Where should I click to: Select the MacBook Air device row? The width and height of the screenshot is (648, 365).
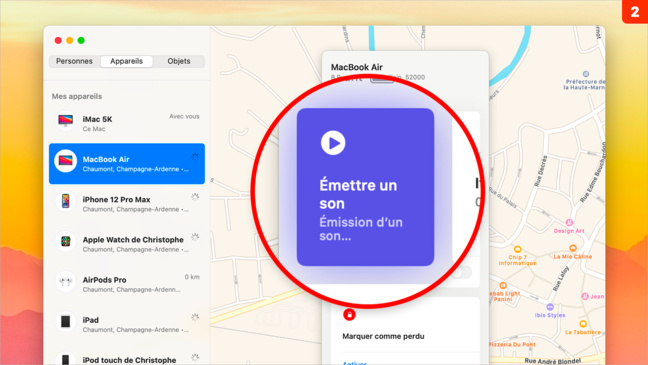pyautogui.click(x=127, y=164)
